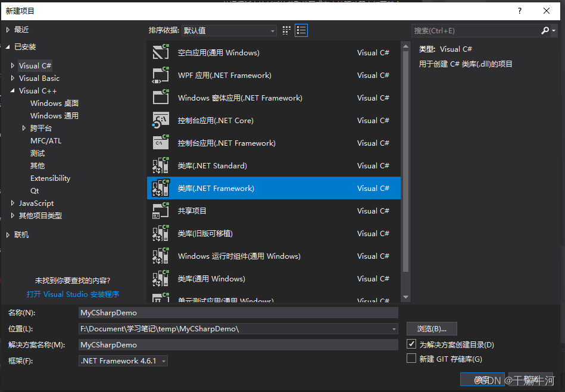The width and height of the screenshot is (565, 392).
Task: Collapse the Visual C++ node
Action: point(13,90)
